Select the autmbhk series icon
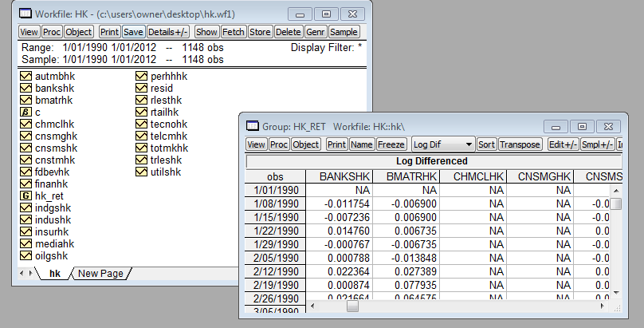This screenshot has width=644, height=328. (x=26, y=76)
